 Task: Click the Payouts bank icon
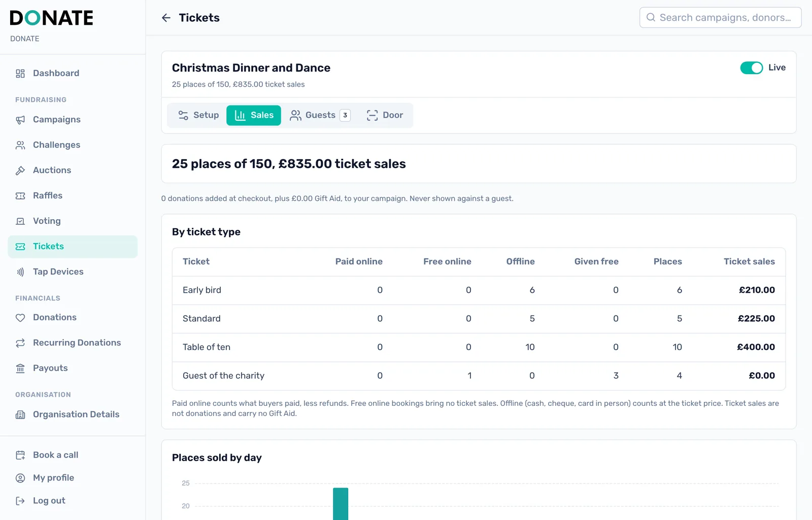point(20,368)
